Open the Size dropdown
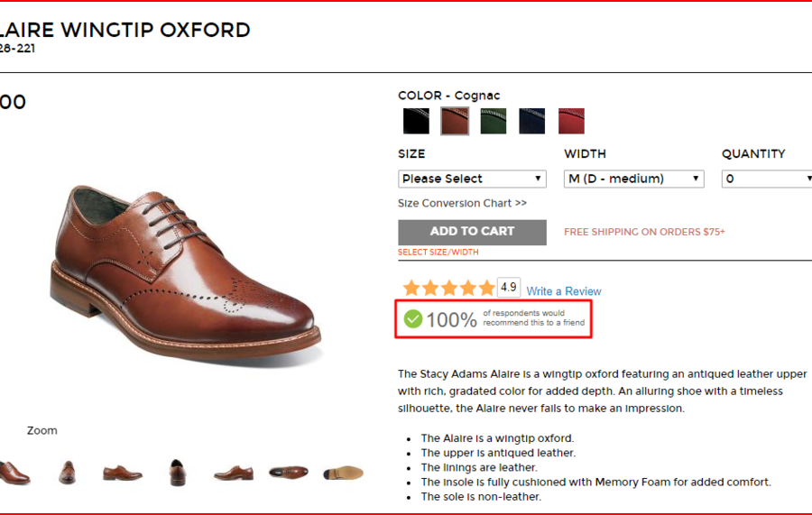This screenshot has height=515, width=812. click(472, 179)
